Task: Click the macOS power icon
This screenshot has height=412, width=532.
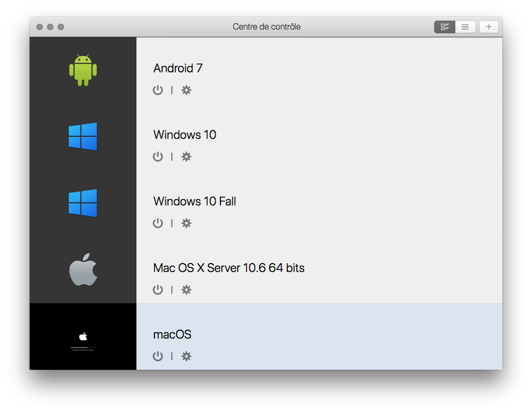Action: click(x=158, y=357)
